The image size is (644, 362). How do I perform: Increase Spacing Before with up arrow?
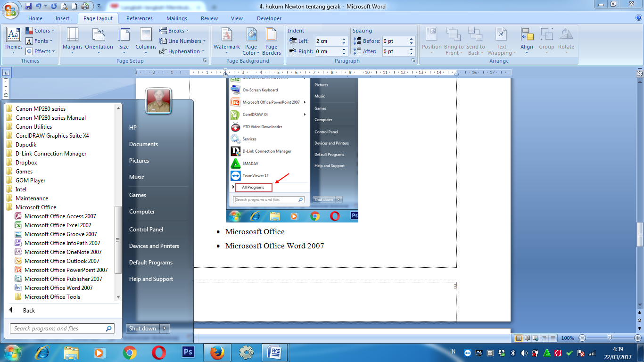coord(411,39)
